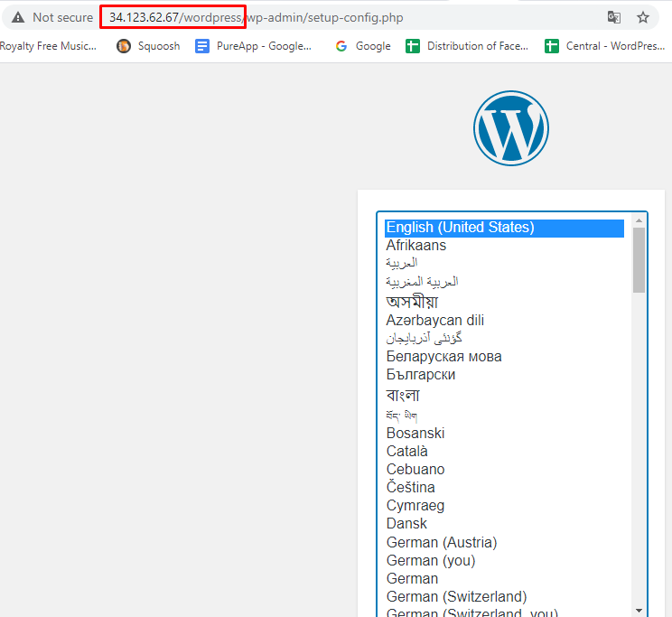Click the language list scroll down arrow
672x617 pixels.
click(639, 611)
